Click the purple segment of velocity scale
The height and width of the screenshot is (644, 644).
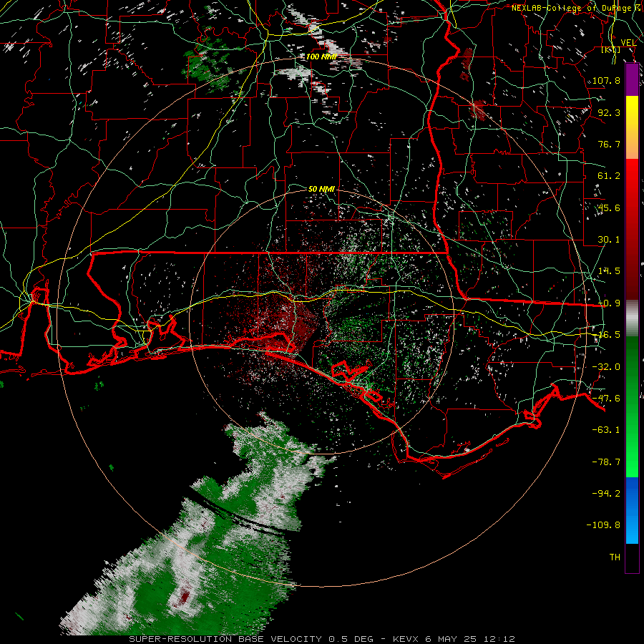pos(632,80)
